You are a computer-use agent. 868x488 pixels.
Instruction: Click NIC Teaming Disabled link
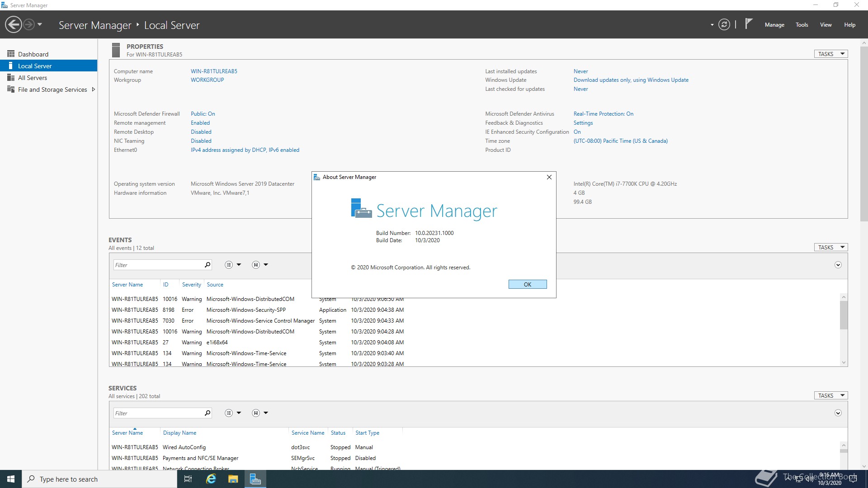tap(201, 141)
